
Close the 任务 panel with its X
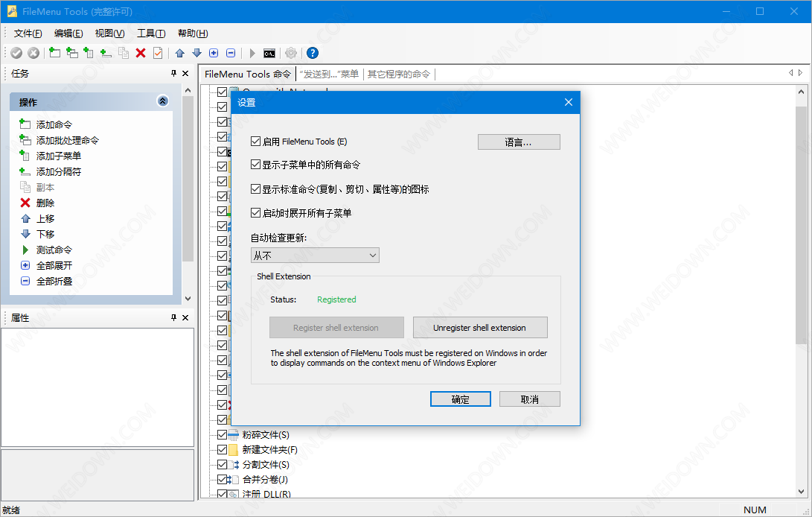point(185,74)
